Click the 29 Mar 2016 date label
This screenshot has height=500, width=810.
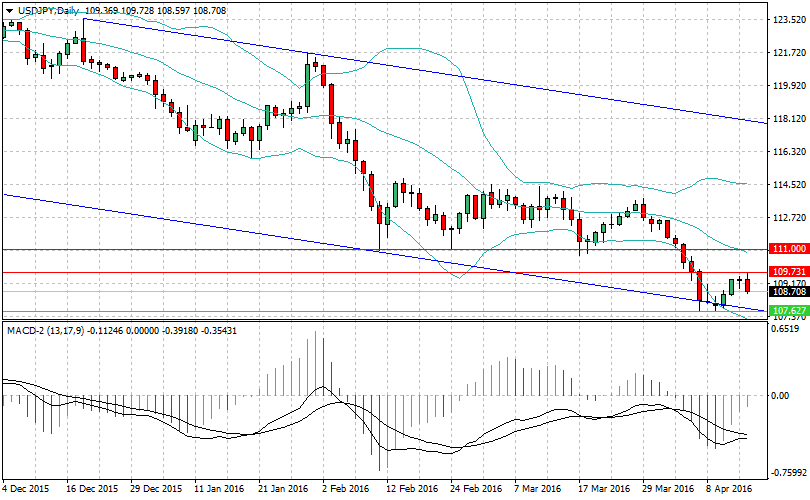[668, 489]
